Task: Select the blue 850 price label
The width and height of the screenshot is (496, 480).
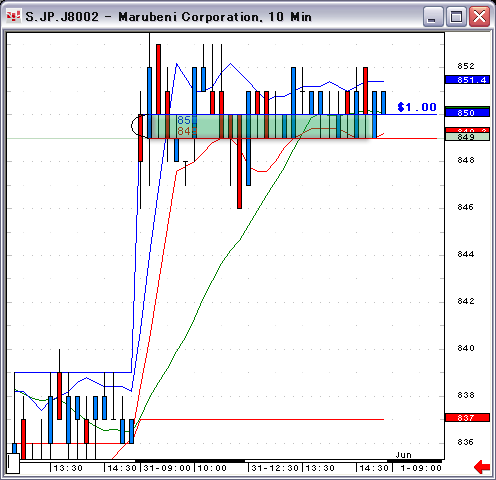Action: [x=467, y=112]
